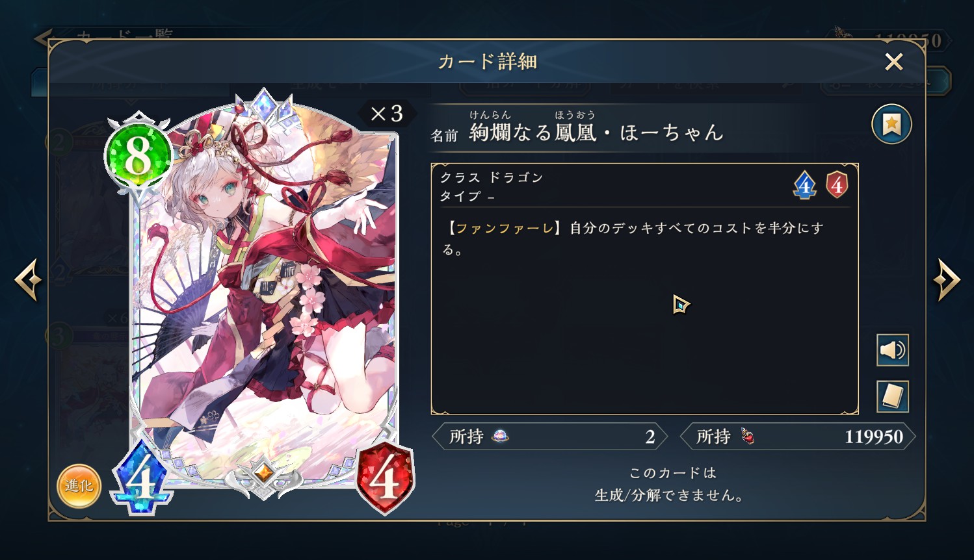
Task: Toggle the favorite bookmark star icon
Action: (x=891, y=124)
